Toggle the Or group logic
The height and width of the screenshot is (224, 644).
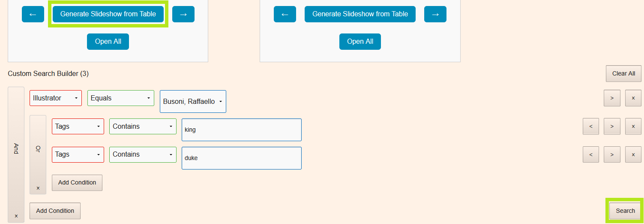pyautogui.click(x=38, y=148)
